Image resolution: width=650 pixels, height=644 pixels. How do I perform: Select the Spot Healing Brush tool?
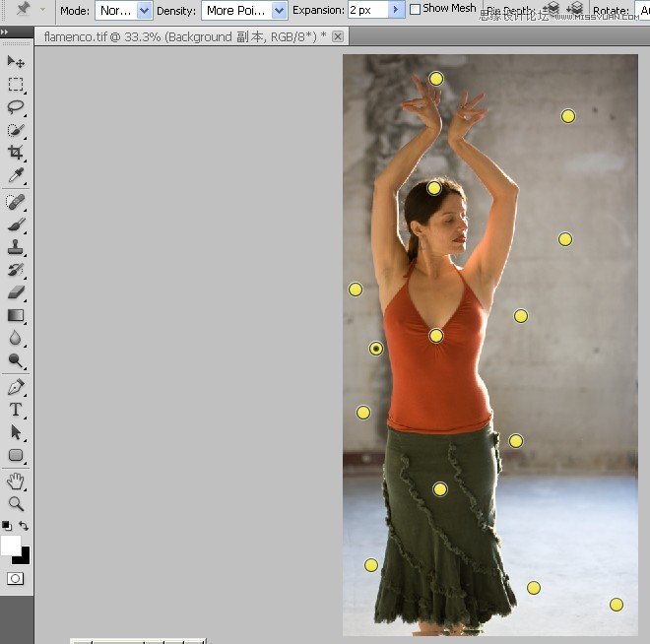[16, 202]
